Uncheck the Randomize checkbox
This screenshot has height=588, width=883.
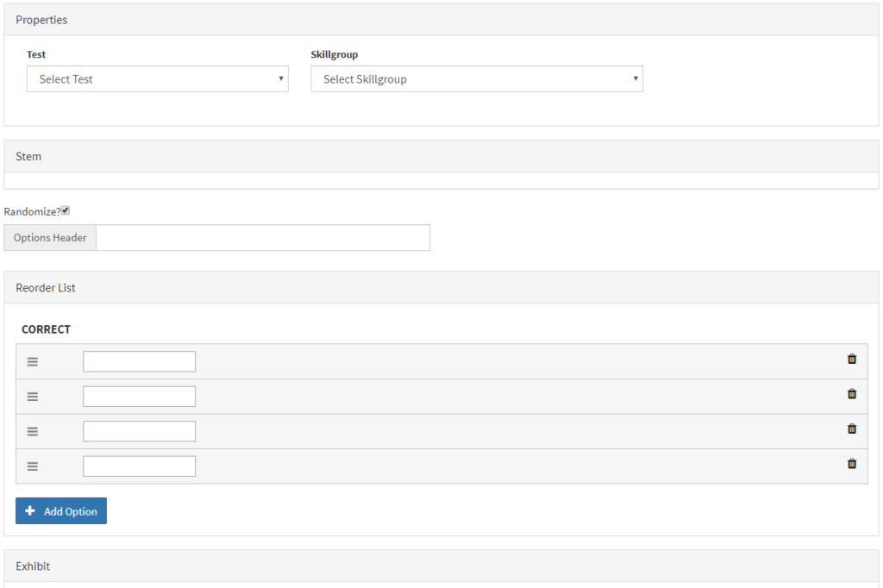pos(65,210)
